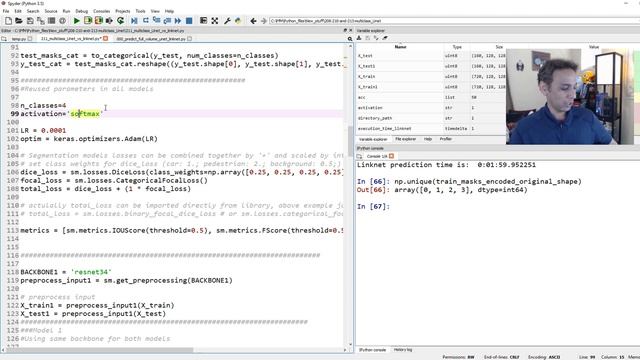This screenshot has height=360, width=640.
Task: Continue execution until next breakpoint
Action: click(x=178, y=20)
